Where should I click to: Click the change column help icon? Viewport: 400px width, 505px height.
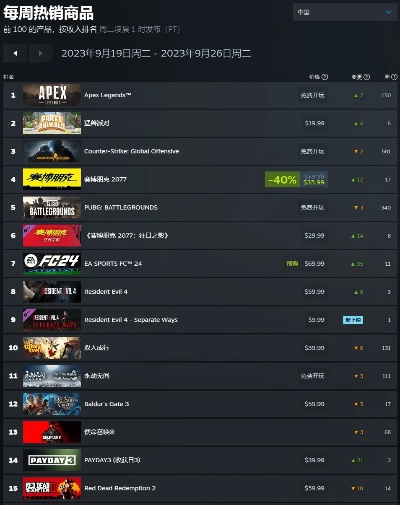367,77
